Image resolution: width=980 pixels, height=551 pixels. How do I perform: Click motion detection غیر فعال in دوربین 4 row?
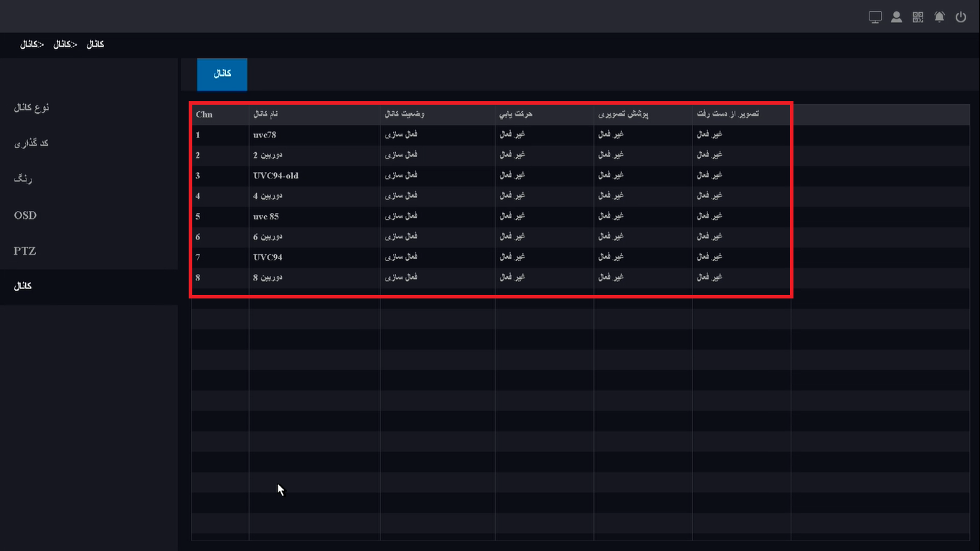(512, 196)
